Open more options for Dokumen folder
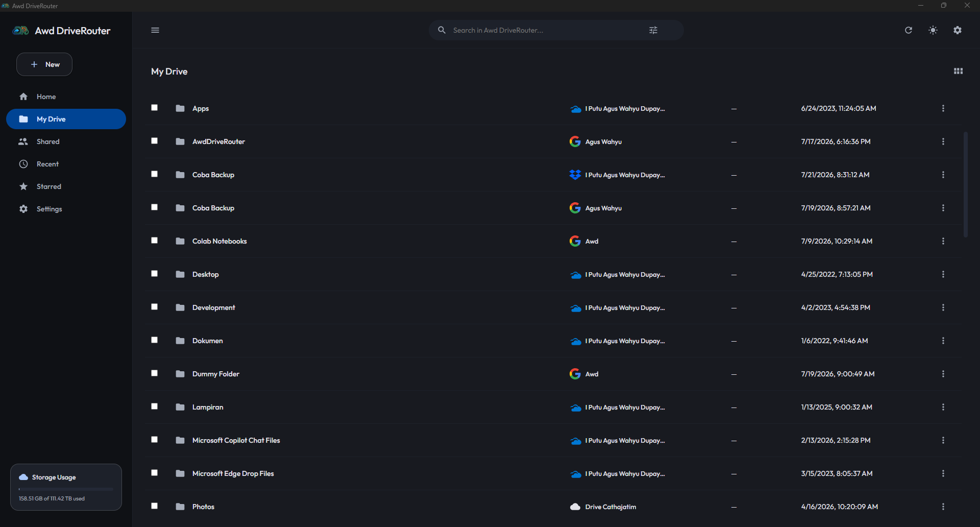Viewport: 980px width, 527px height. pos(943,341)
